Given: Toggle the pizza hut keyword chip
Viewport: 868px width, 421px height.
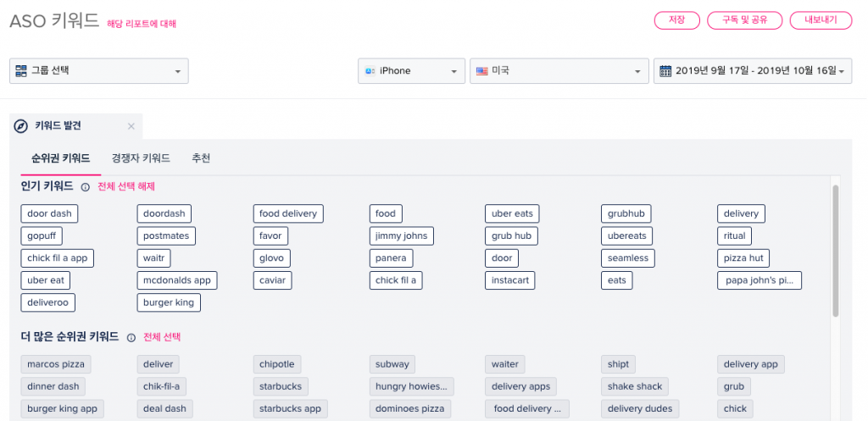Looking at the screenshot, I should (743, 258).
